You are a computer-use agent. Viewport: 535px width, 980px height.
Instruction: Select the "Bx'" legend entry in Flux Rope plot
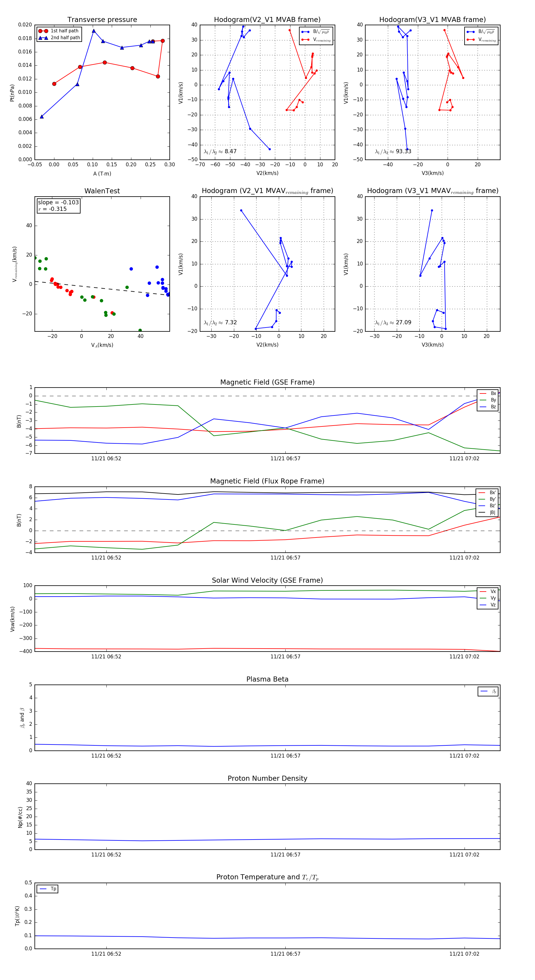487,492
